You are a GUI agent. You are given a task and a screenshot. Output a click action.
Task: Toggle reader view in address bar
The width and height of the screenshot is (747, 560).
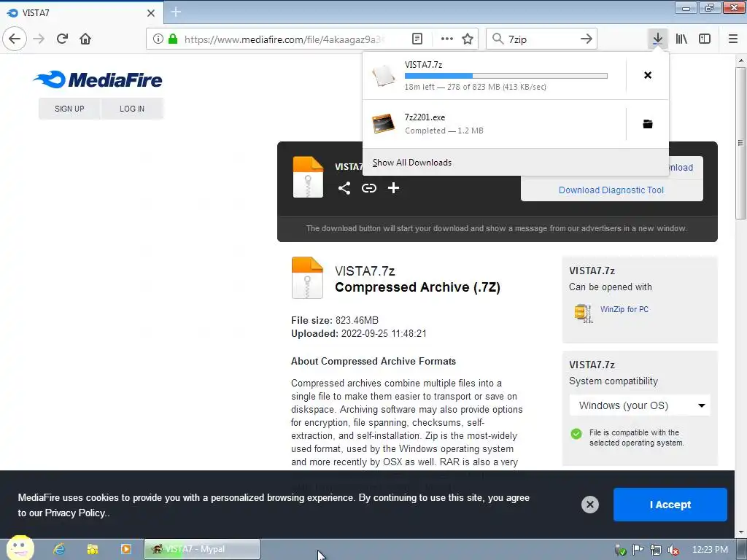point(417,39)
